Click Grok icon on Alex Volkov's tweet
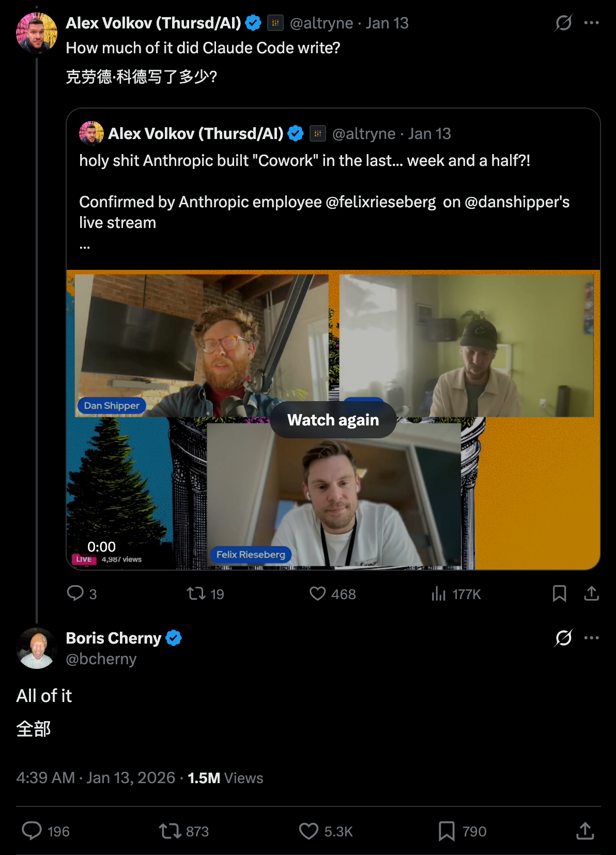This screenshot has height=855, width=616. point(563,23)
